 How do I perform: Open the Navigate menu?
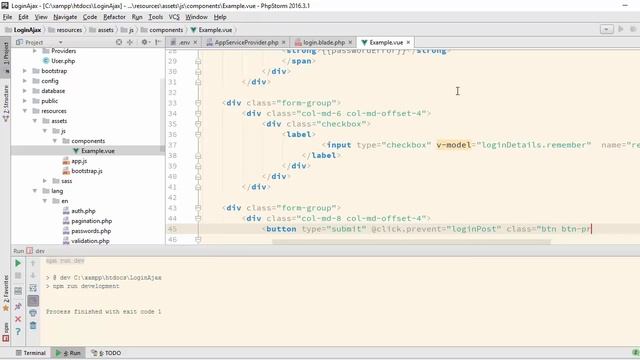[65, 17]
